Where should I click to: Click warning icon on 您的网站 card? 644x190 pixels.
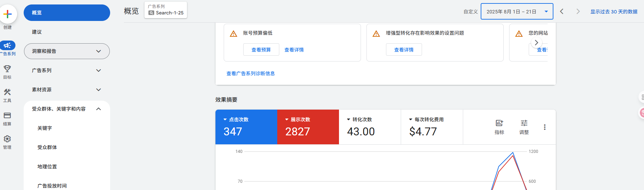click(519, 34)
